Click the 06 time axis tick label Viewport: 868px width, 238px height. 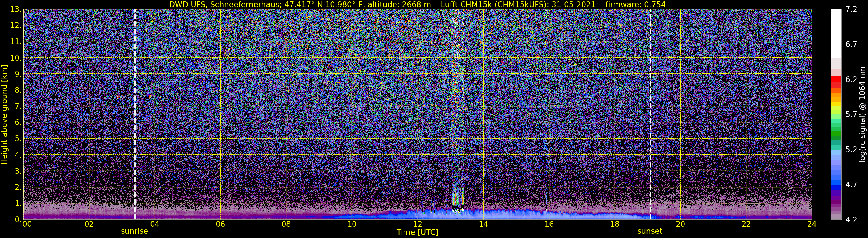coord(220,224)
